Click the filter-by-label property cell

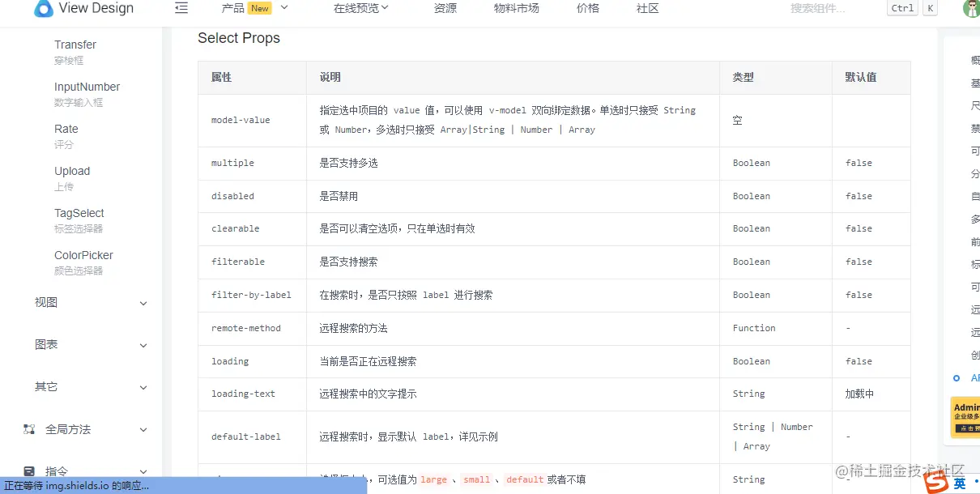coord(251,295)
